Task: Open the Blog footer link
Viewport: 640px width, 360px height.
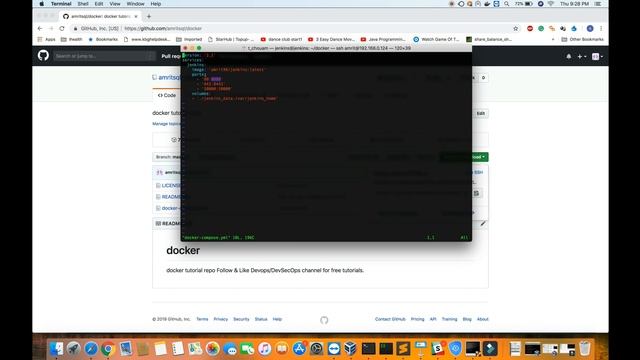Action: tap(467, 319)
